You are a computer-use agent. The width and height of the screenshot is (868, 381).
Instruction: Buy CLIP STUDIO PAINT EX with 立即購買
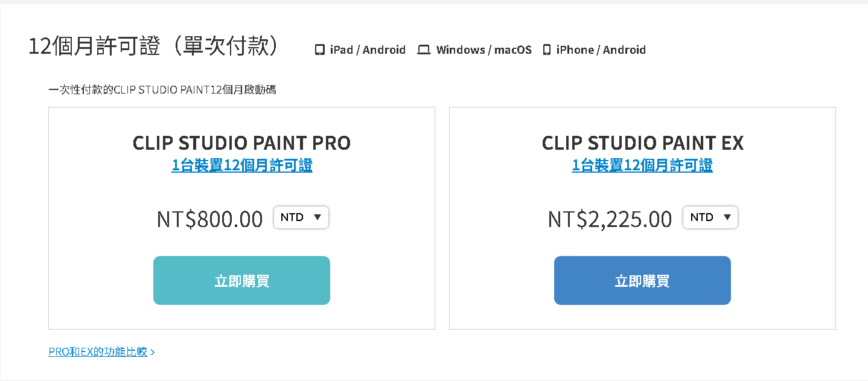(x=642, y=281)
